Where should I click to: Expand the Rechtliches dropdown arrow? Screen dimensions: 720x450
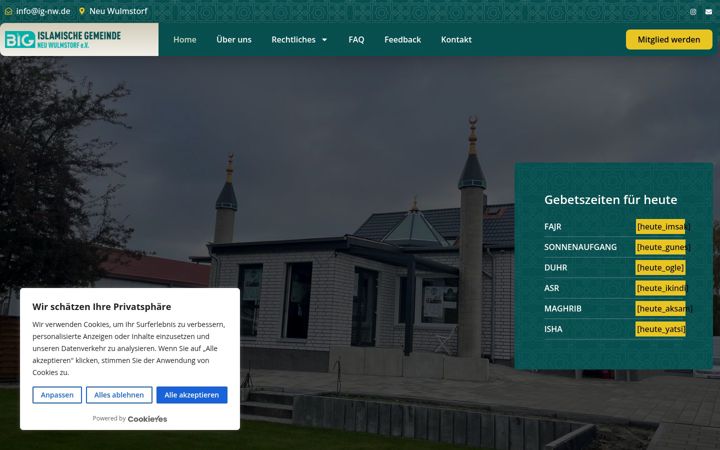[325, 40]
